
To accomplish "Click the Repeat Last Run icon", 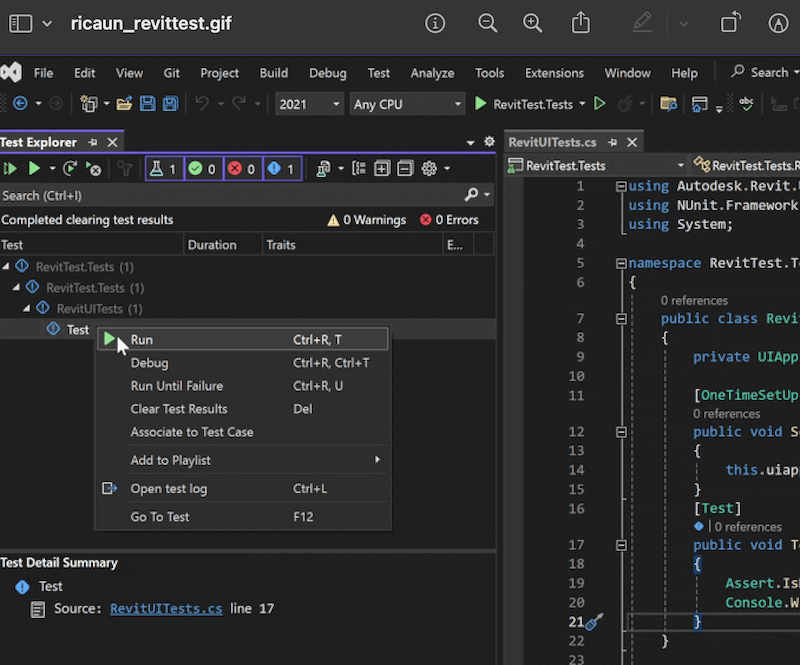I will click(x=70, y=169).
